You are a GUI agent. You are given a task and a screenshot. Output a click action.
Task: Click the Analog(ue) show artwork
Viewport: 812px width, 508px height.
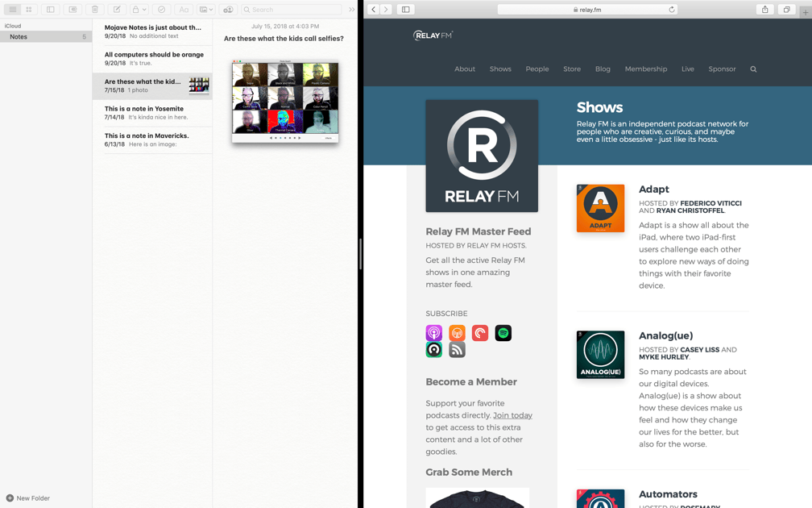[600, 355]
